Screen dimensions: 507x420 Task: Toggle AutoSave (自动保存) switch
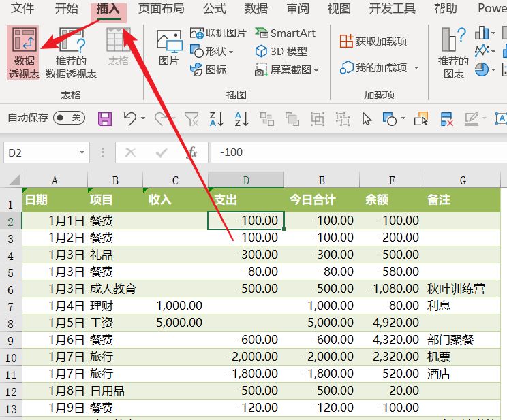pos(70,118)
